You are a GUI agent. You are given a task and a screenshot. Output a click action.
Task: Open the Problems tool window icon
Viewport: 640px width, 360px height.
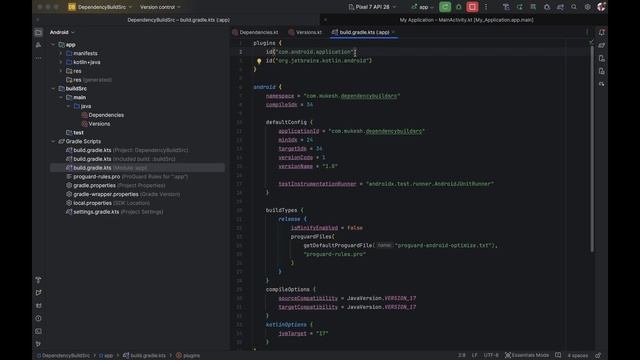coord(38,318)
